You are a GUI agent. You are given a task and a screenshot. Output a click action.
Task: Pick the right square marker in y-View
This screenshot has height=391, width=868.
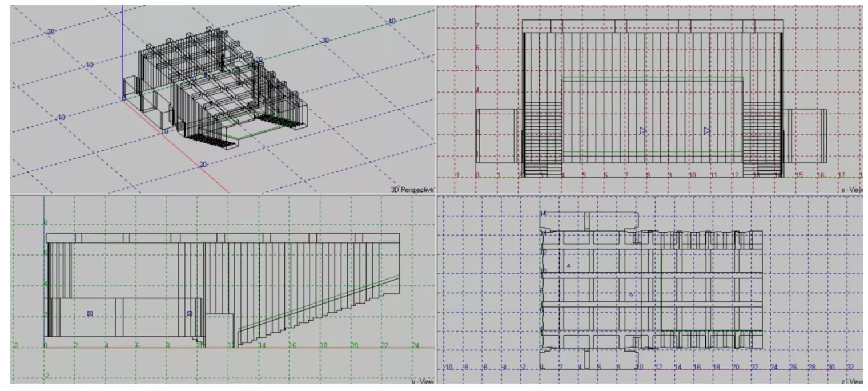[x=190, y=313]
